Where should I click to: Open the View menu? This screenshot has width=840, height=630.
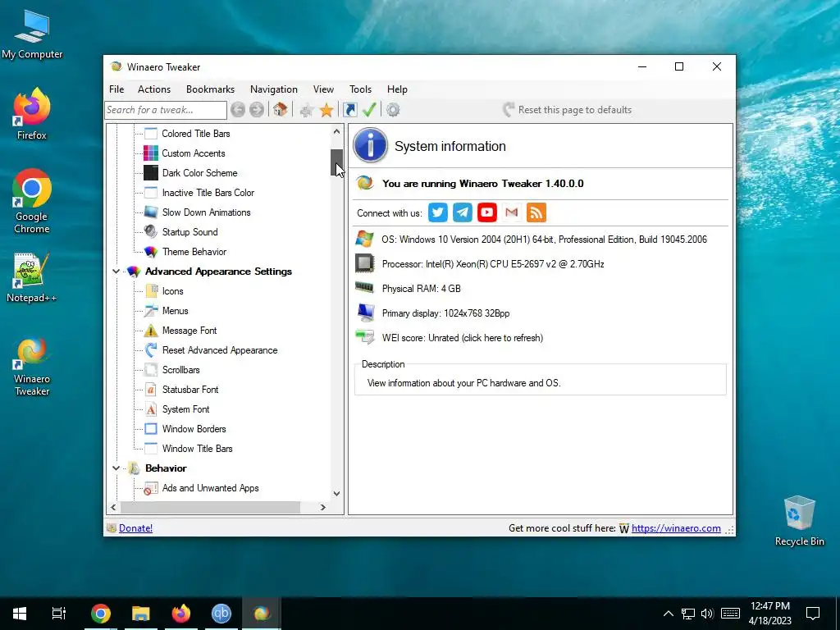coord(323,89)
